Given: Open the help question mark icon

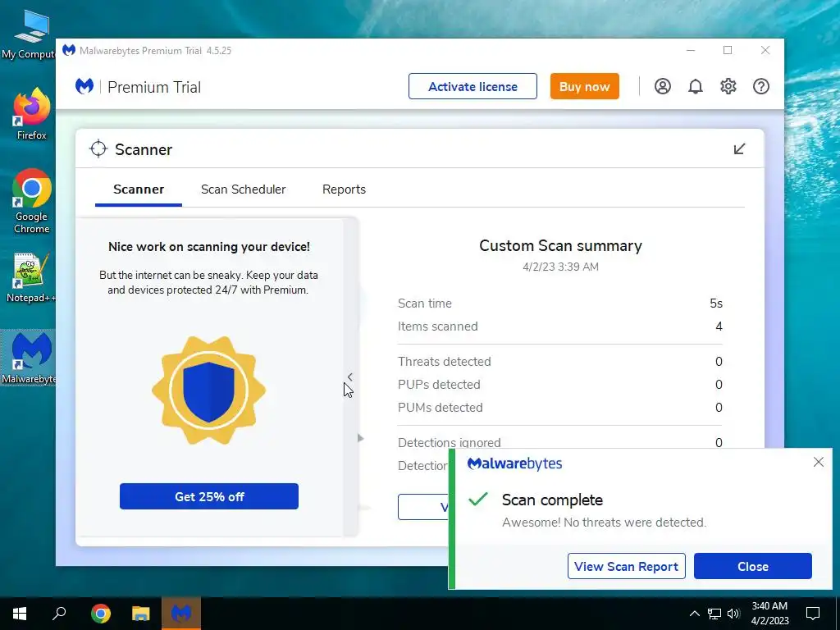Looking at the screenshot, I should pyautogui.click(x=761, y=86).
